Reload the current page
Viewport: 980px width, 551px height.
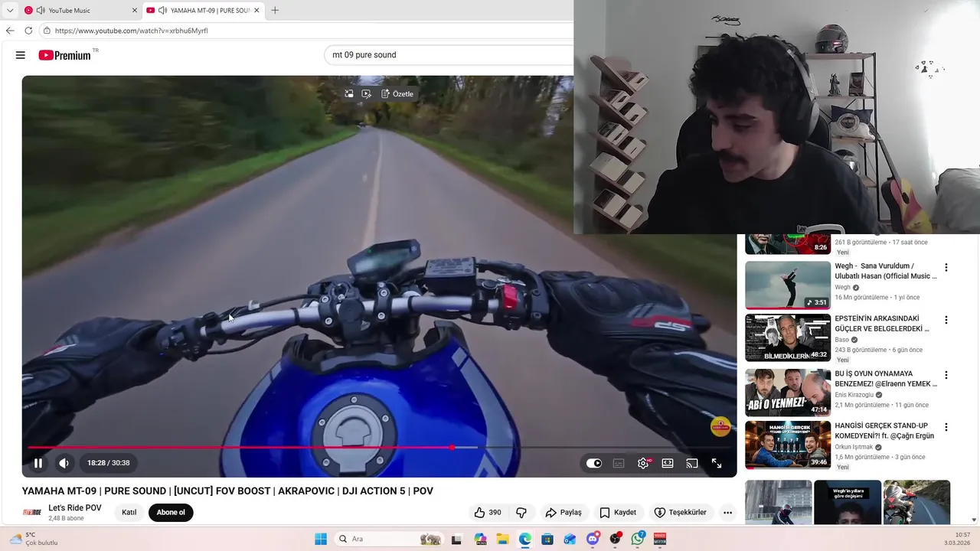tap(28, 31)
